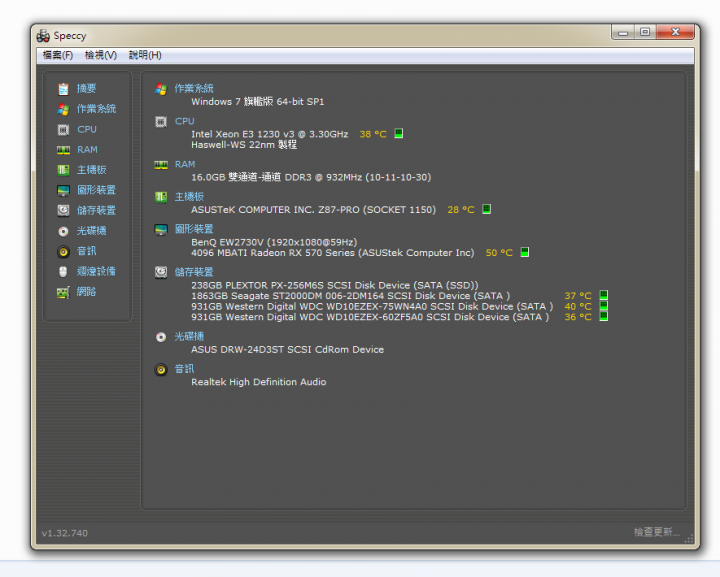
Task: Click text Windows 7 旗艦版 64-bit SP1
Action: pos(258,102)
